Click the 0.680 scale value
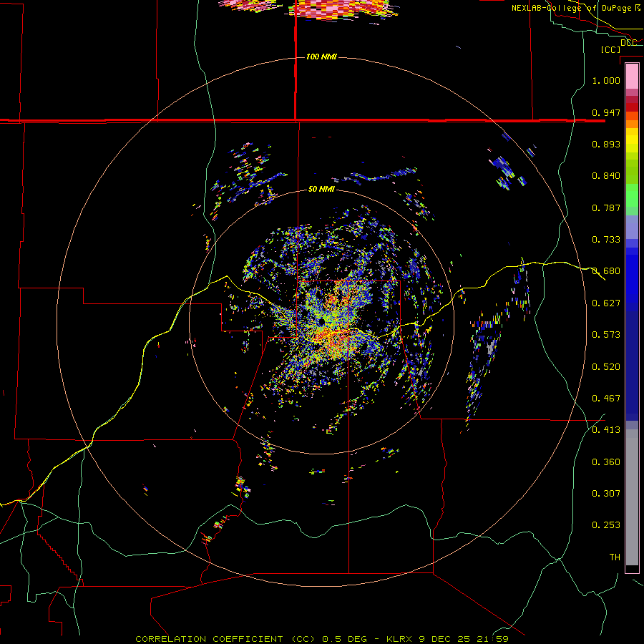This screenshot has height=644, width=644. point(606,271)
